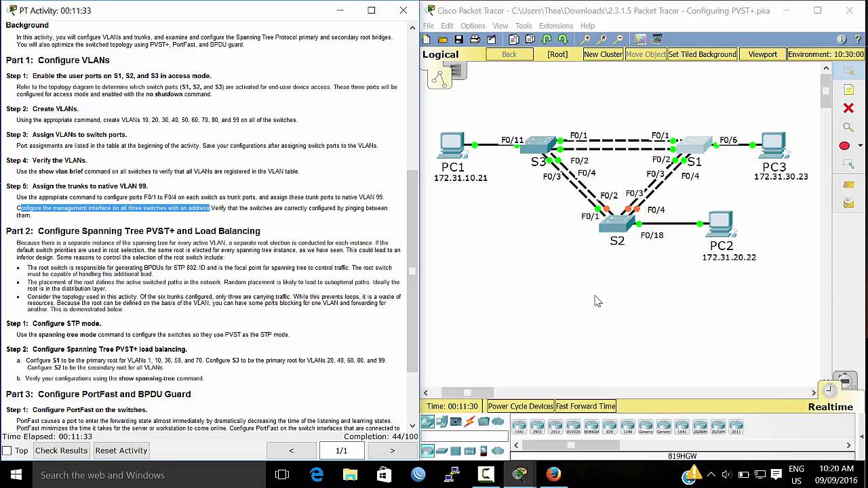The image size is (868, 488).
Task: Click the Copy toolbar icon
Action: [513, 39]
